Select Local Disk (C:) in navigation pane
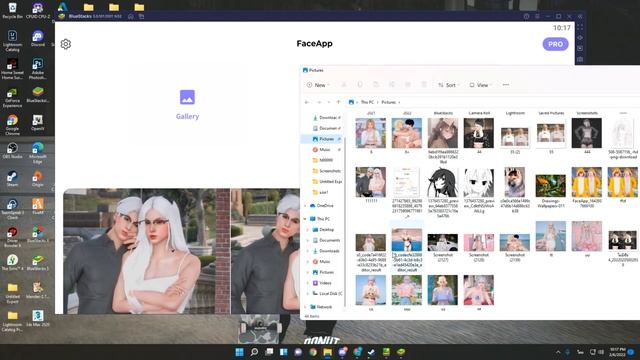The image size is (640, 360). 327,293
